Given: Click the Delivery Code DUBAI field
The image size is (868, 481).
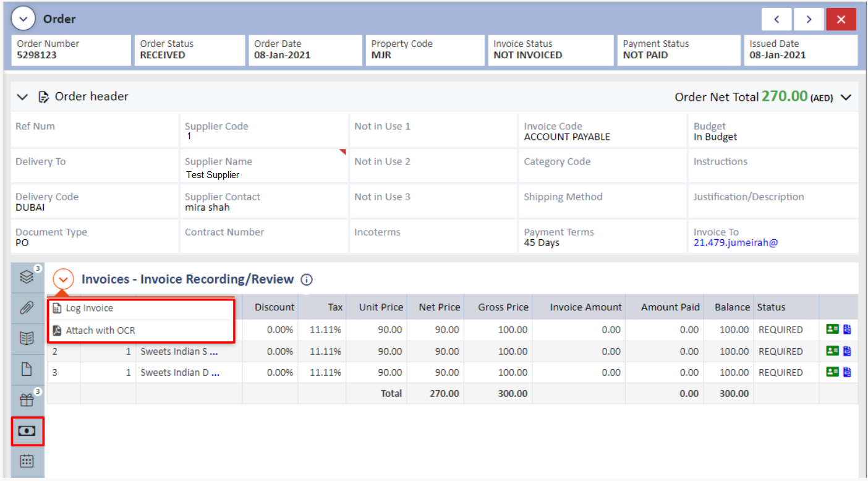Looking at the screenshot, I should [x=95, y=200].
